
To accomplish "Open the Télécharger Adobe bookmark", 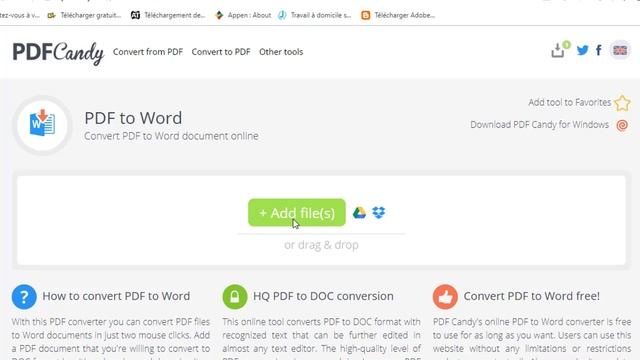I will pos(398,15).
